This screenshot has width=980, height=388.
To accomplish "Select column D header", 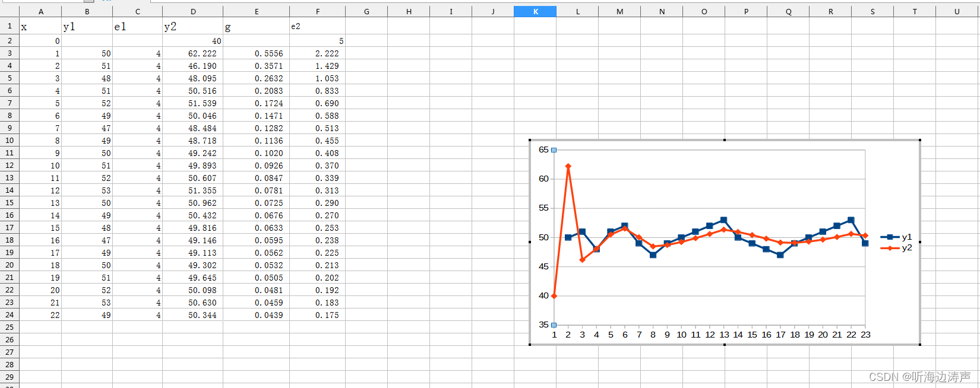I will pyautogui.click(x=193, y=11).
